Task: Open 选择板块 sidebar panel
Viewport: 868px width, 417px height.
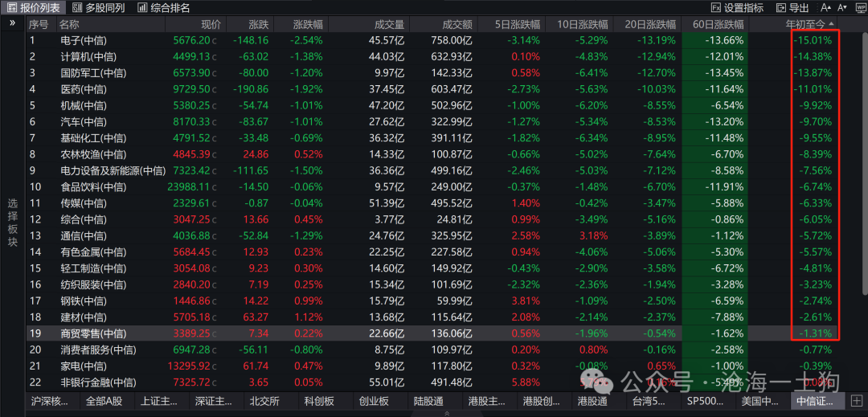Action: point(12,223)
